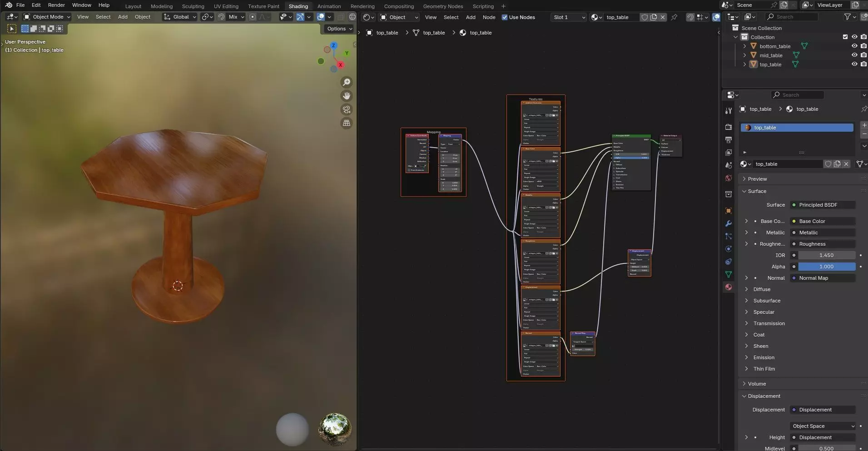
Task: Expand the bottom_table outliner item
Action: click(744, 46)
